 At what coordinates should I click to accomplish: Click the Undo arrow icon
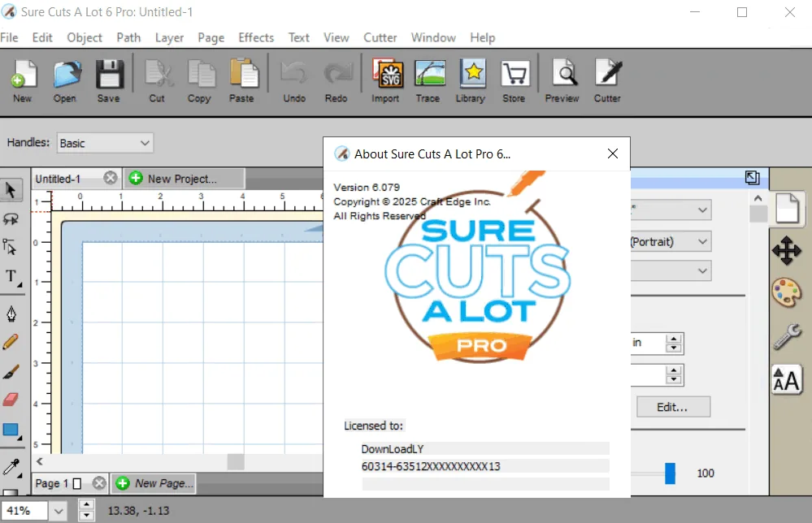coord(294,80)
